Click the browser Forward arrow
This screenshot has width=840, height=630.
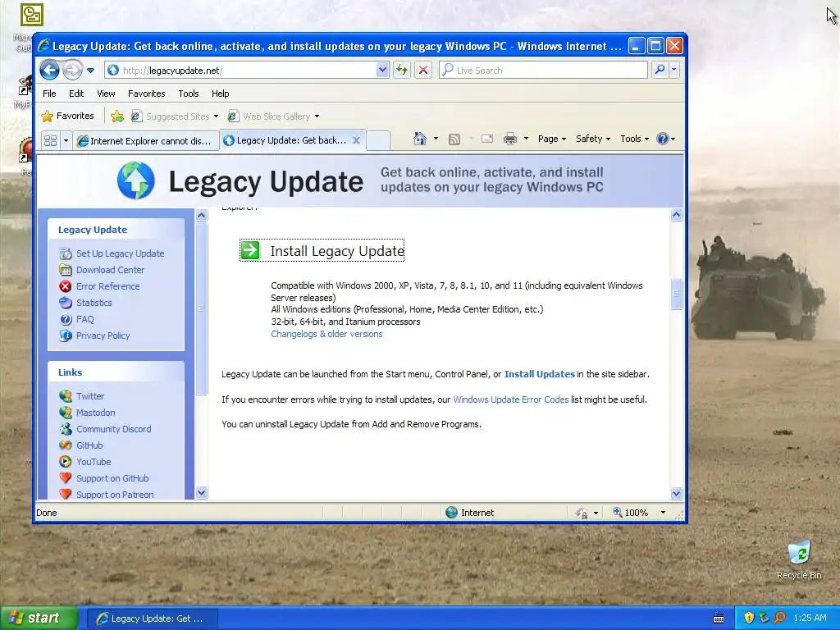(72, 71)
